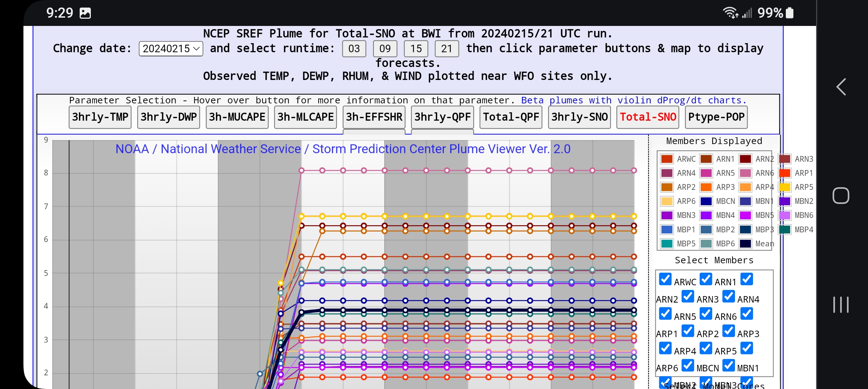Select the 21 runtime button
868x389 pixels.
click(x=447, y=49)
